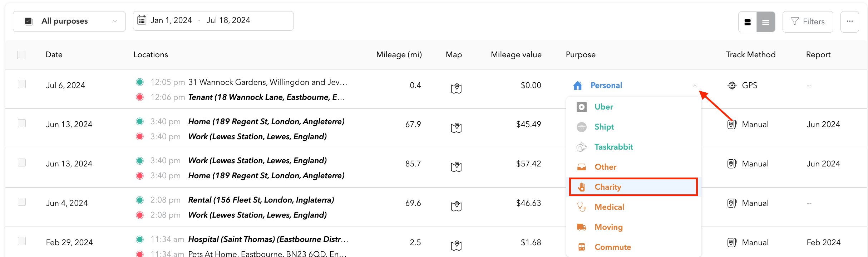Screen dimensions: 868x257
Task: Open map icon for 67.9 mile trip
Action: (x=456, y=128)
